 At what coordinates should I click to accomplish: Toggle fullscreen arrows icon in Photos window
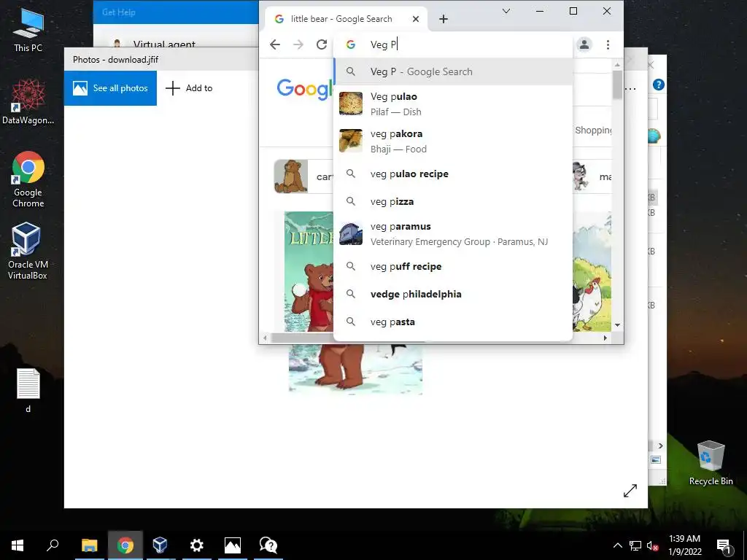pyautogui.click(x=630, y=491)
